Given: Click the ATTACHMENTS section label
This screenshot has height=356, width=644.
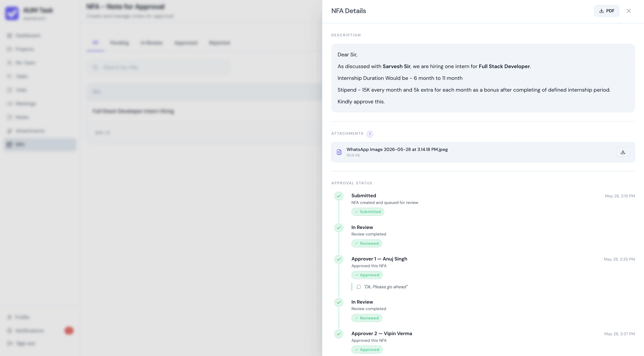Looking at the screenshot, I should [x=347, y=133].
